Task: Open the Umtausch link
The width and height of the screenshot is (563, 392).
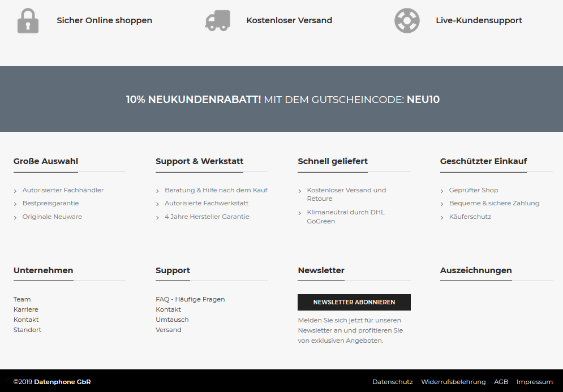Action: tap(172, 320)
